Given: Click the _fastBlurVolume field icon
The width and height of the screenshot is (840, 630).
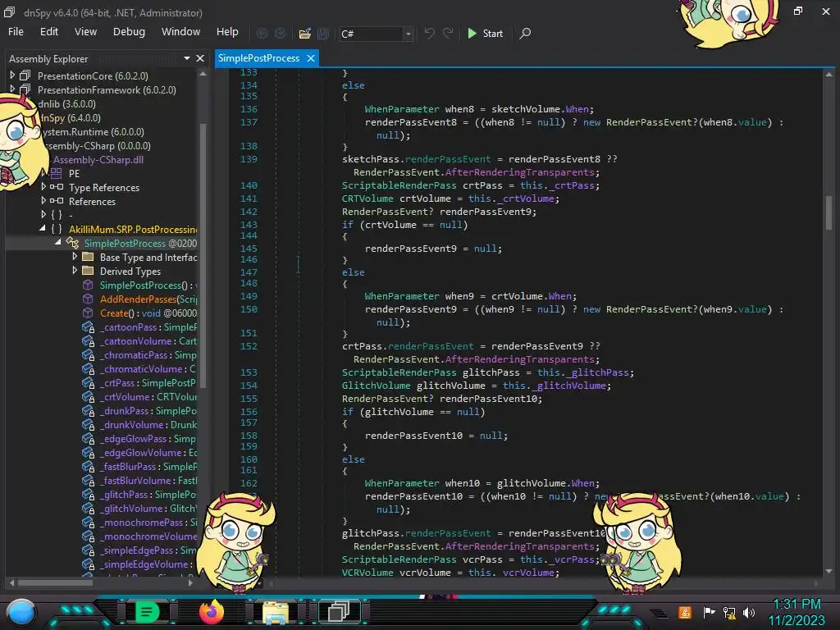Looking at the screenshot, I should coord(88,481).
